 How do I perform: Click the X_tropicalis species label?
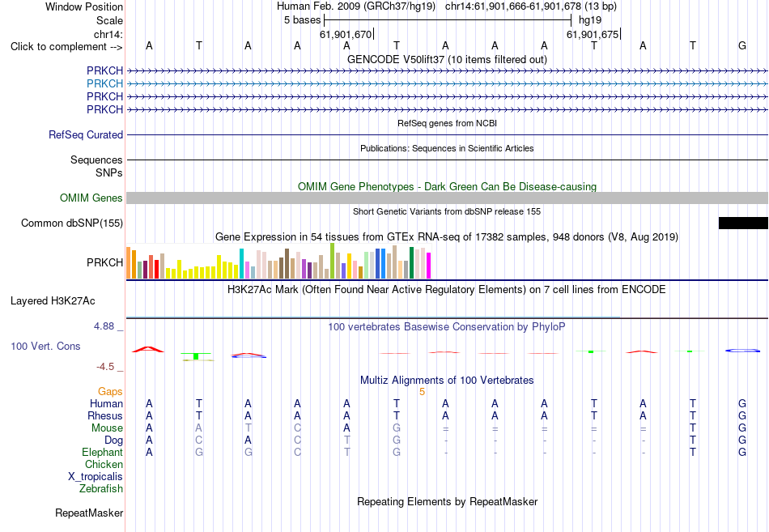[96, 477]
